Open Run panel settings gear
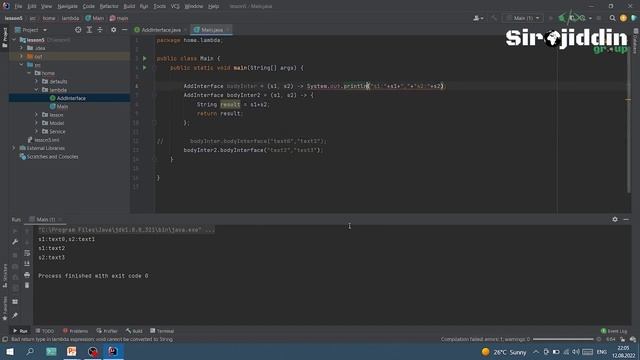 tap(615, 219)
